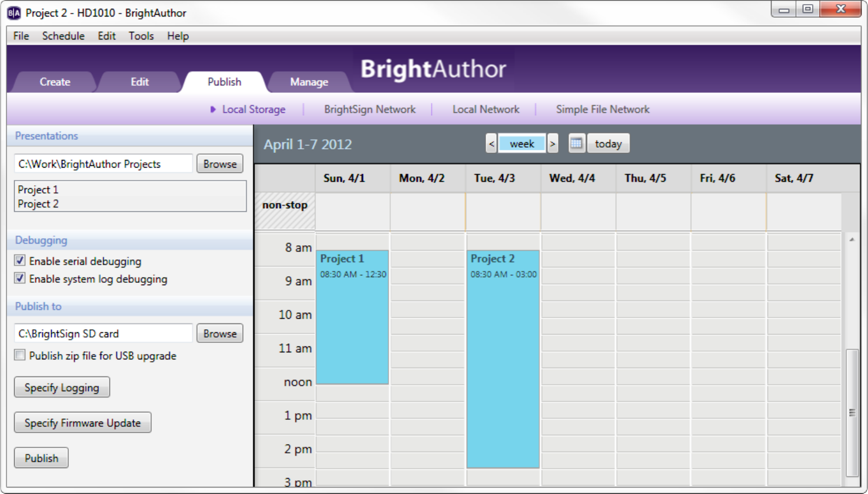
Task: Click the 1 pm time label
Action: click(298, 416)
